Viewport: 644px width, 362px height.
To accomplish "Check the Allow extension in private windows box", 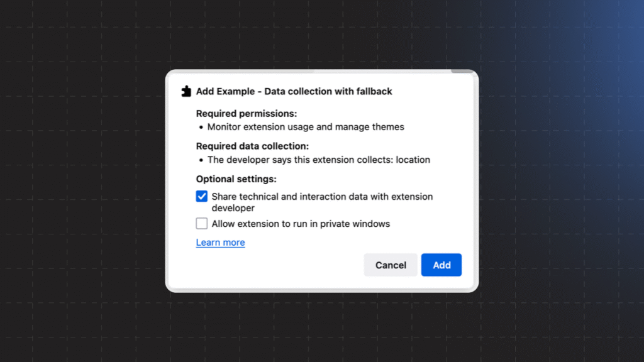I will click(x=201, y=223).
